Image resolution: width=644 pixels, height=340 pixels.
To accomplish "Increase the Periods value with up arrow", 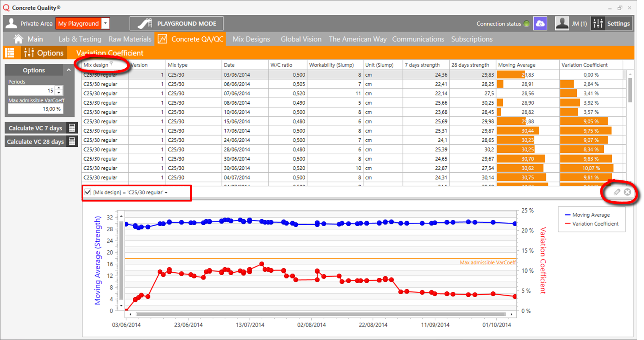I will point(59,88).
